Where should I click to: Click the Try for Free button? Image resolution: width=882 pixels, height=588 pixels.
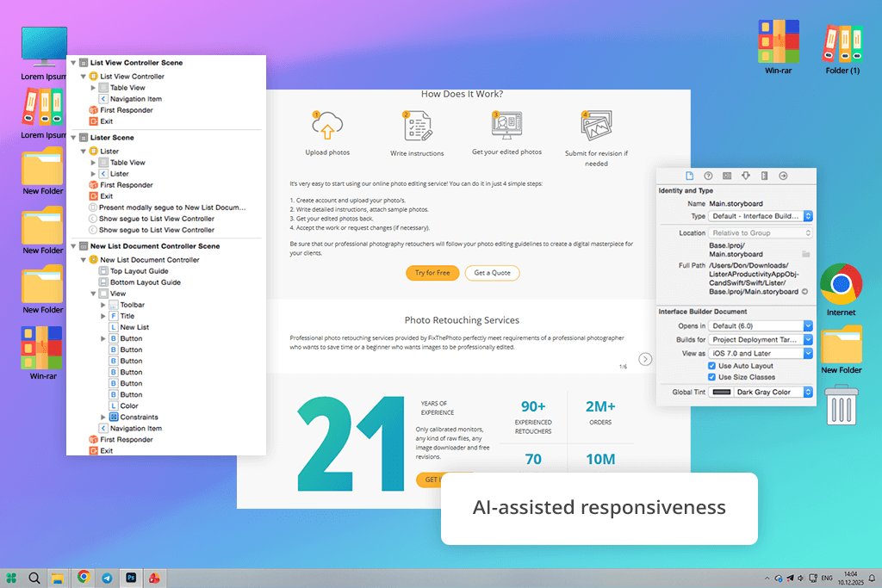pos(432,273)
